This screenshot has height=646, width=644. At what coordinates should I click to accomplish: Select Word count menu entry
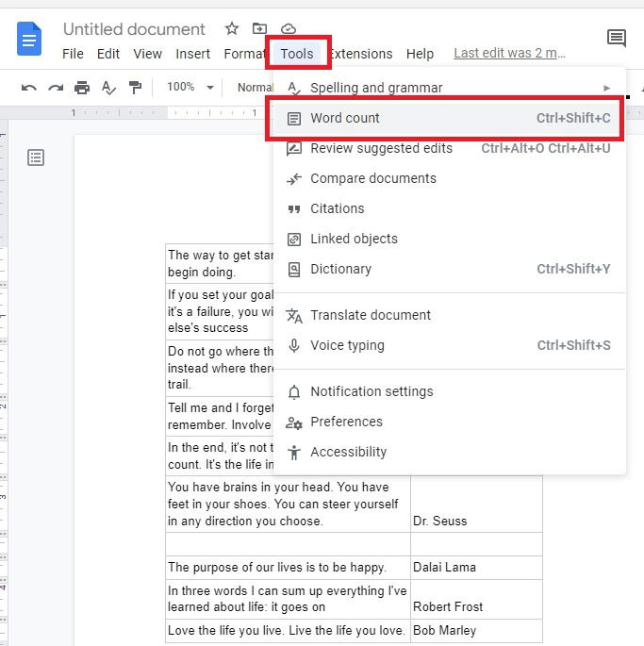pyautogui.click(x=450, y=118)
